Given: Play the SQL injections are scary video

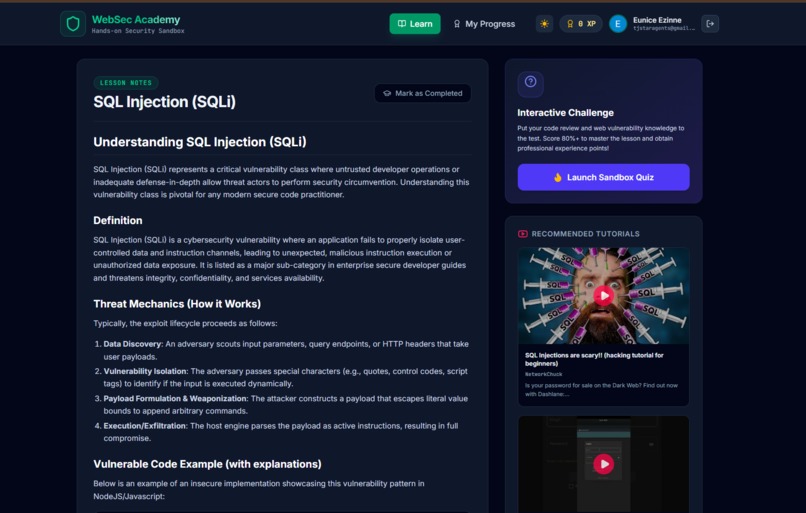Looking at the screenshot, I should pos(603,296).
